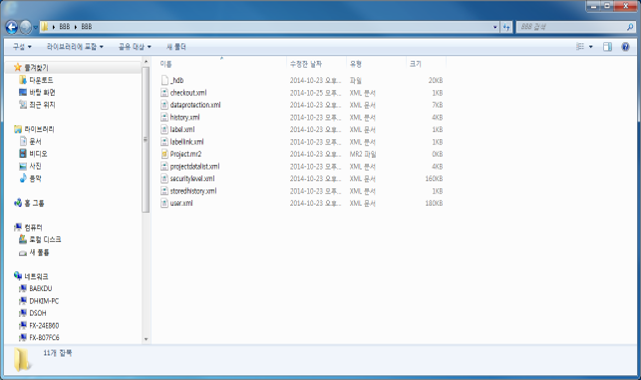641x380 pixels.
Task: Select BAEKDU under network tree
Action: coord(40,288)
